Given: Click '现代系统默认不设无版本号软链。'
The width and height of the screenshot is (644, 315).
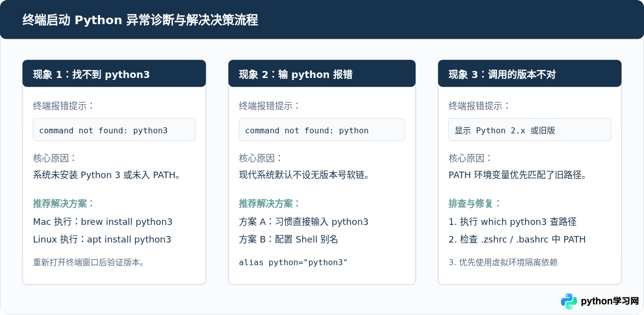Looking at the screenshot, I should (304, 175).
